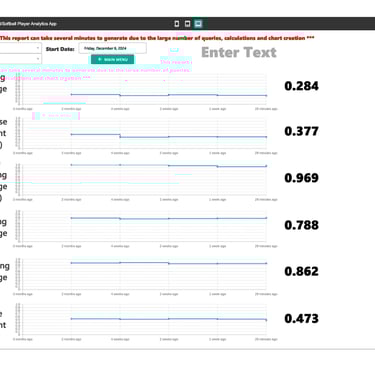
Task: Select the 0.377 stat value
Action: pos(301,131)
